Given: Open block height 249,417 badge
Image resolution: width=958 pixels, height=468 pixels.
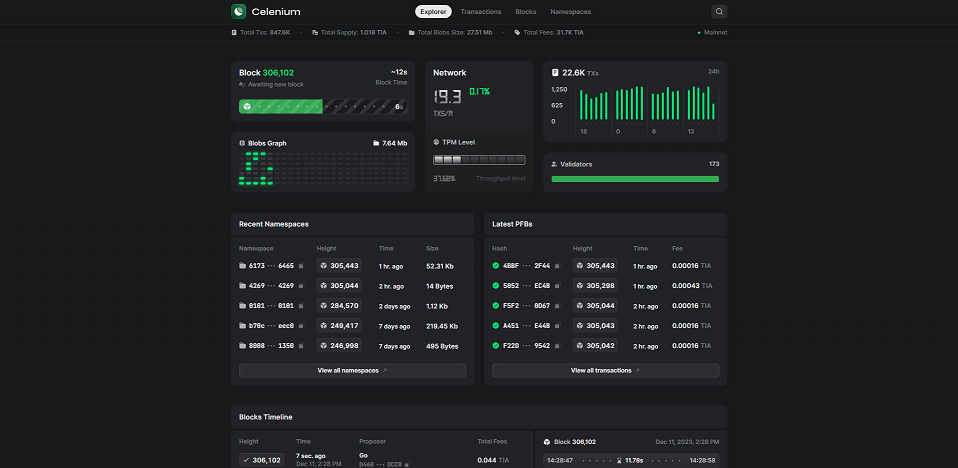Looking at the screenshot, I should (339, 326).
